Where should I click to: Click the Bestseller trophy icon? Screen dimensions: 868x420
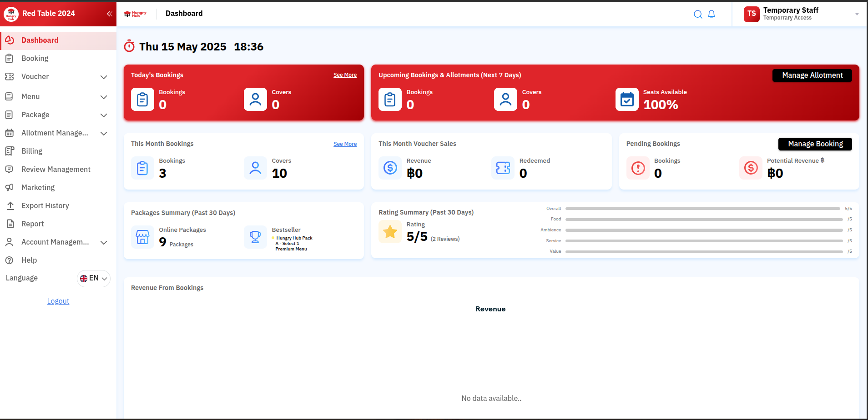click(x=255, y=237)
